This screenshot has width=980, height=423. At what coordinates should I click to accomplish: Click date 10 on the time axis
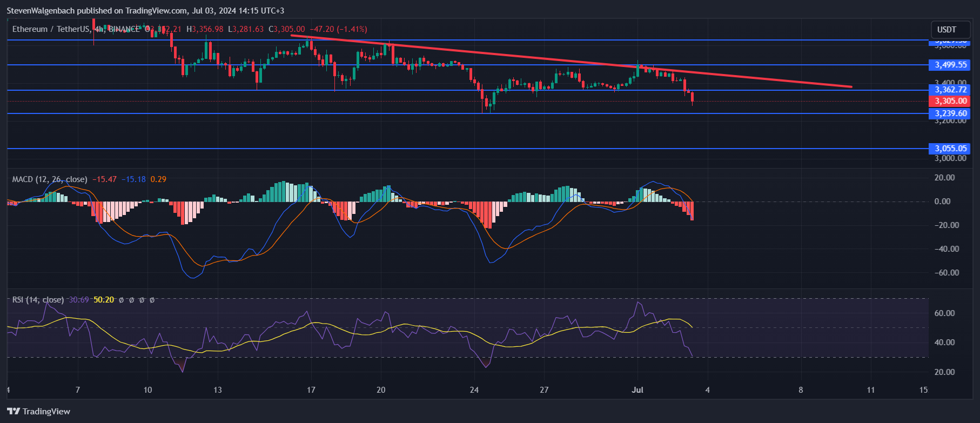pos(147,390)
